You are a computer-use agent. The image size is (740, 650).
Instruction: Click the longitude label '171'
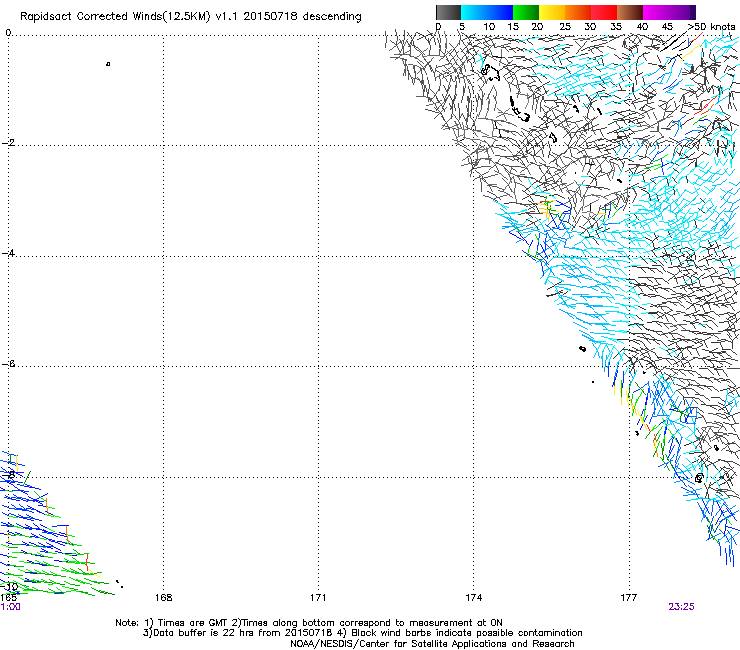pos(318,598)
